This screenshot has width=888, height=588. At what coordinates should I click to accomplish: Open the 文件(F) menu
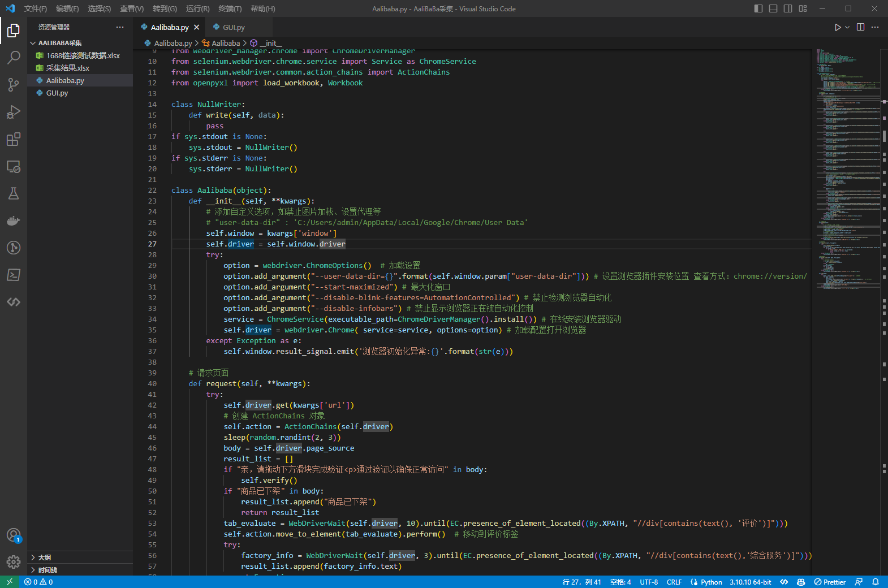coord(36,8)
